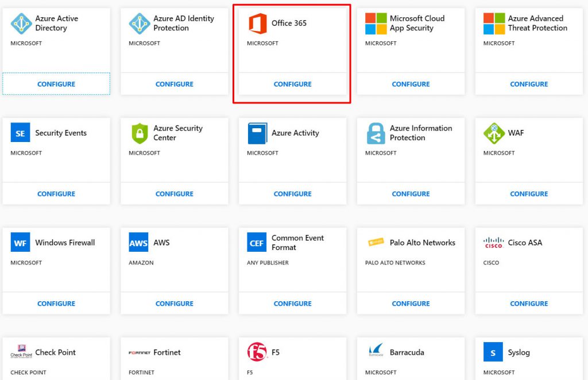
Task: Click Configure under Security Events
Action: [x=56, y=193]
